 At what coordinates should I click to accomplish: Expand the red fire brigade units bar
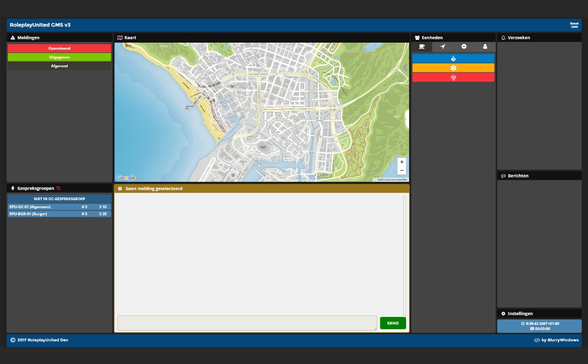pyautogui.click(x=453, y=77)
